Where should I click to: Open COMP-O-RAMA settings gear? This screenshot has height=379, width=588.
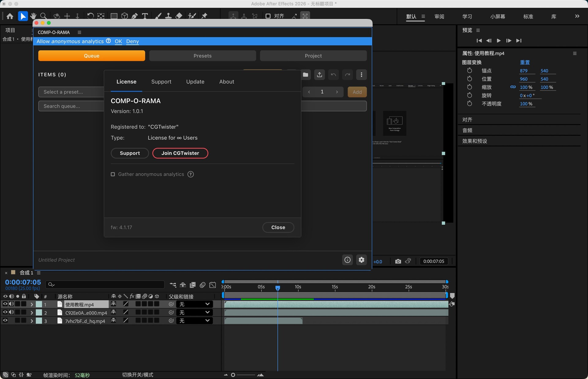tap(361, 260)
